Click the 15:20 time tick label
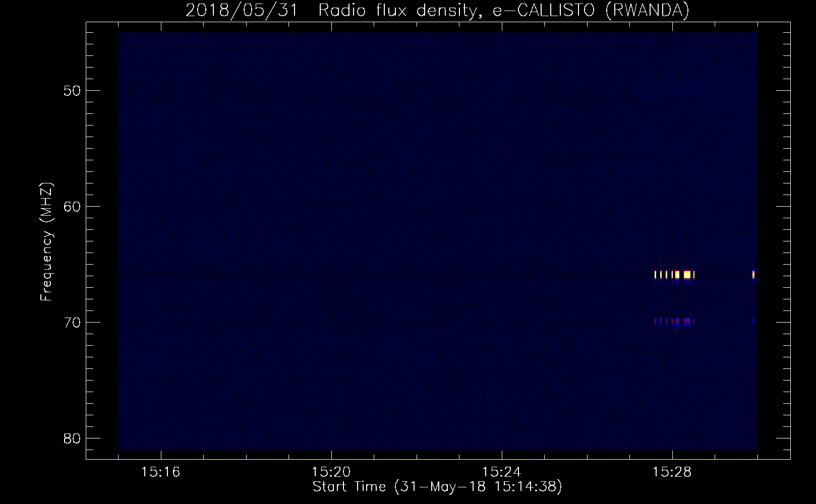The image size is (816, 504). 331,472
